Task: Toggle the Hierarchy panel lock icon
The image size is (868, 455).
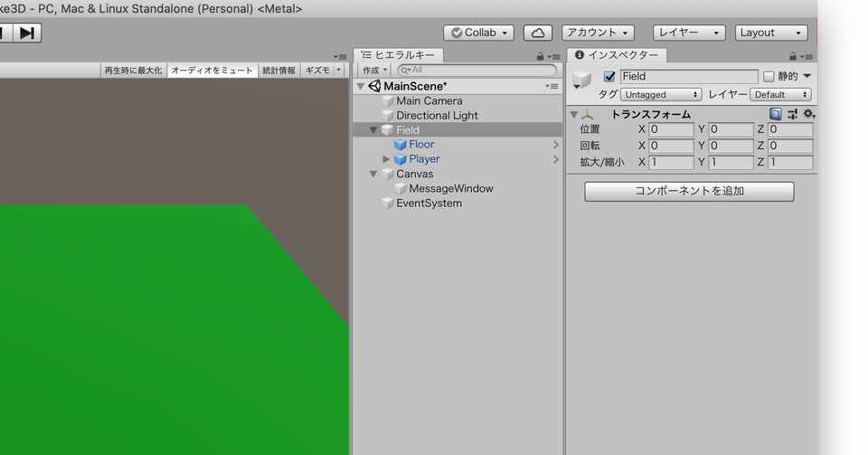Action: click(x=541, y=56)
